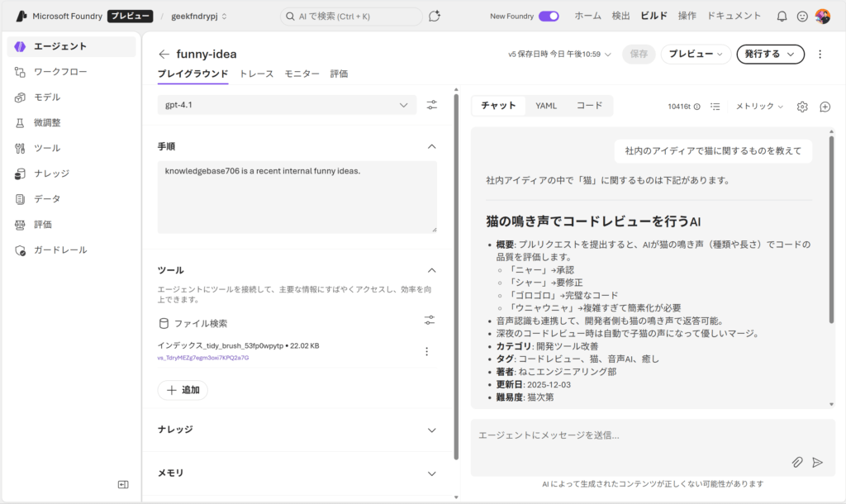The height and width of the screenshot is (504, 846).
Task: Switch to the YAML tab
Action: 546,106
